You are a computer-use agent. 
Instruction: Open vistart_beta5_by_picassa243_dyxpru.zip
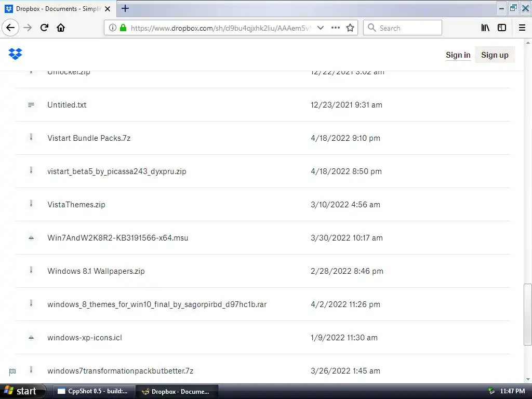point(117,171)
